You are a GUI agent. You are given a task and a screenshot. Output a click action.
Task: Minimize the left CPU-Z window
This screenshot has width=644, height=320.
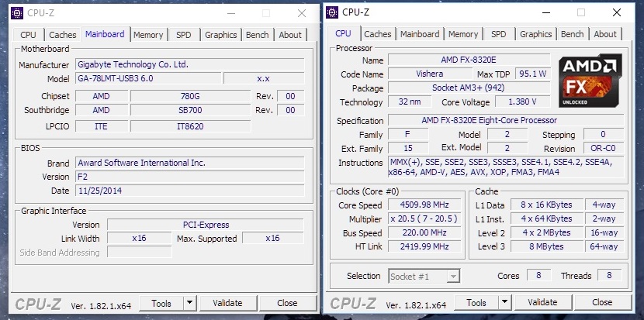[231, 13]
